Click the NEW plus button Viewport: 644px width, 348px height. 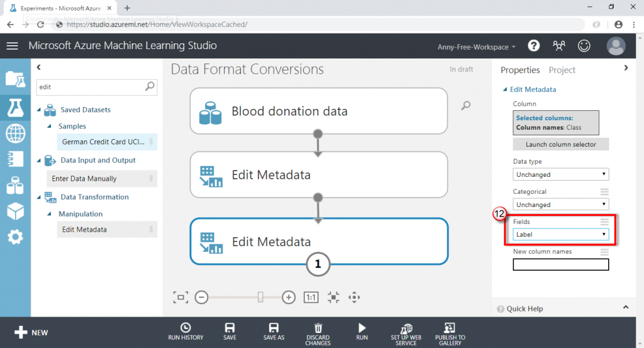(31, 332)
